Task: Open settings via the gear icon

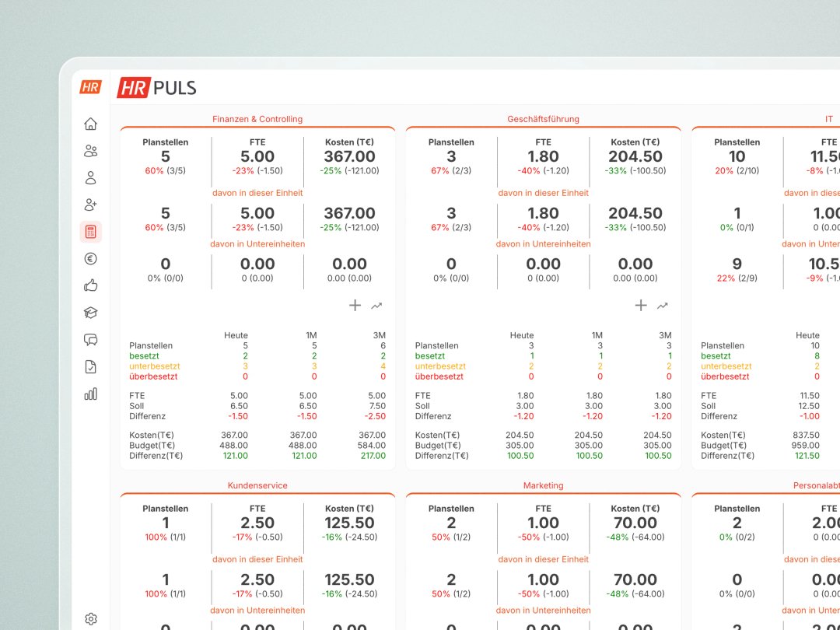Action: 90,619
